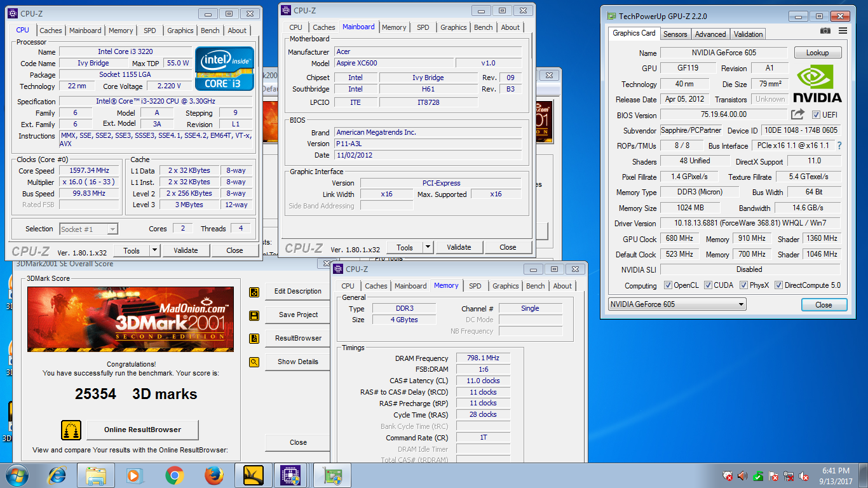Click the Save Project button
Screen dimensions: 868x488
coord(298,315)
